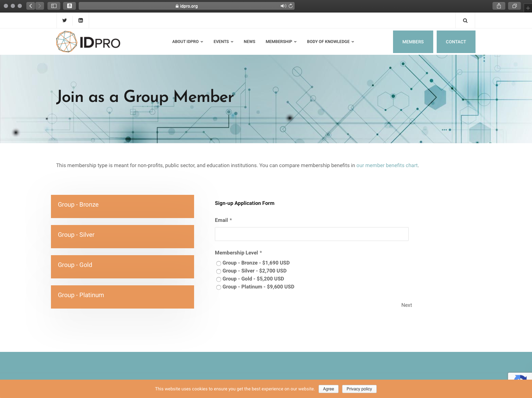
Task: Click the browser back arrow
Action: pyautogui.click(x=30, y=6)
